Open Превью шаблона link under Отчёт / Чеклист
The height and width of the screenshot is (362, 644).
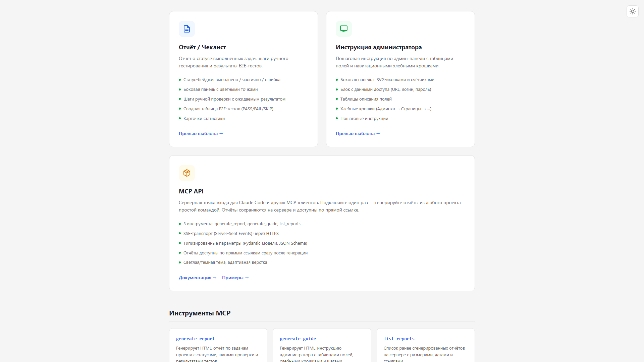[x=201, y=133]
